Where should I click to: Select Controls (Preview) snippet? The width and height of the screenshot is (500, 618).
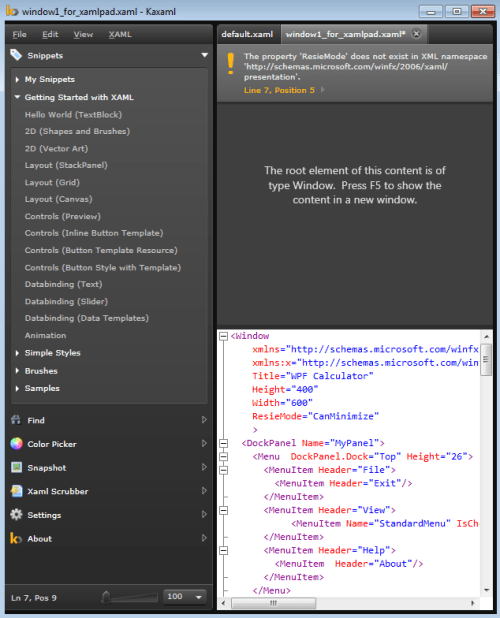(63, 216)
